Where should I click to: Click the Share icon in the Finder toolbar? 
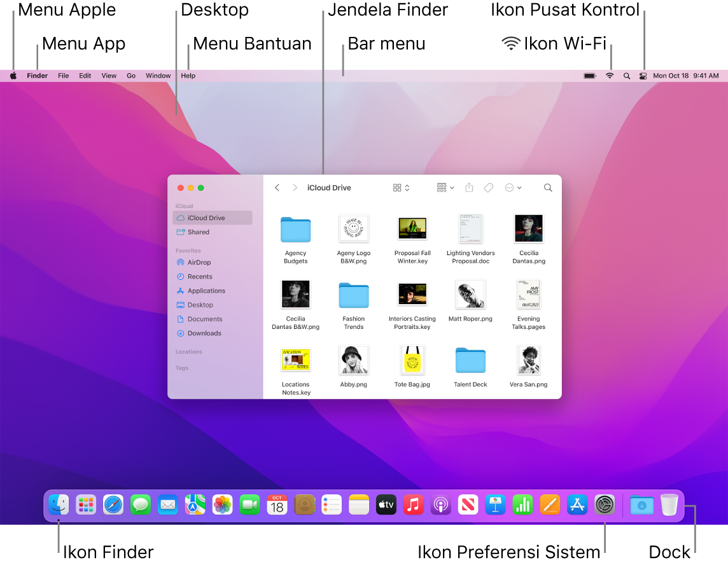coord(470,188)
